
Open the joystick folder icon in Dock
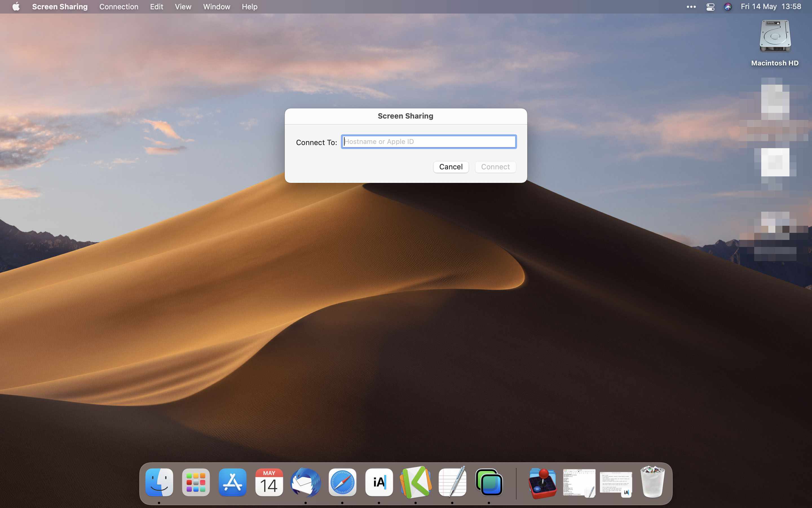coord(542,483)
